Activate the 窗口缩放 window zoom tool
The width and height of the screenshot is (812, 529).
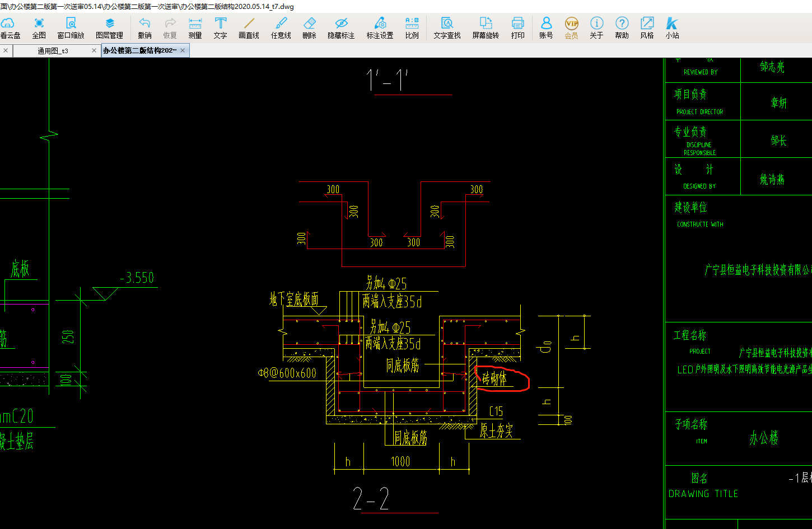[x=71, y=28]
